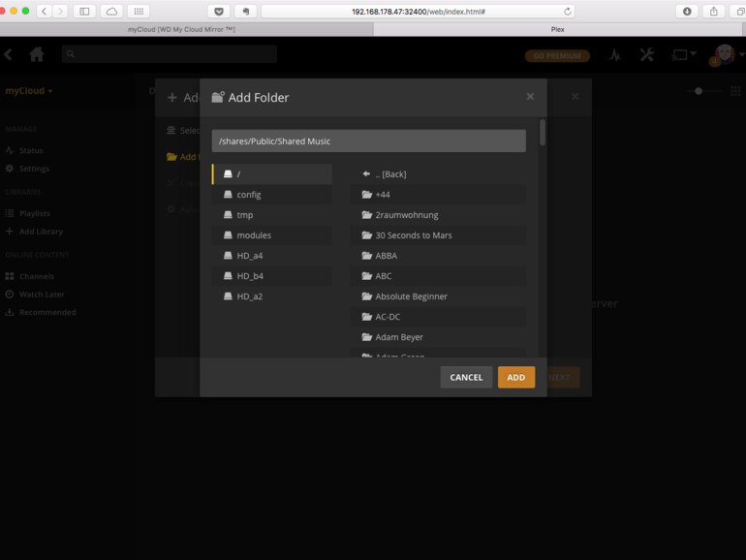
Task: Click the GO PREMIUM button
Action: tap(557, 56)
